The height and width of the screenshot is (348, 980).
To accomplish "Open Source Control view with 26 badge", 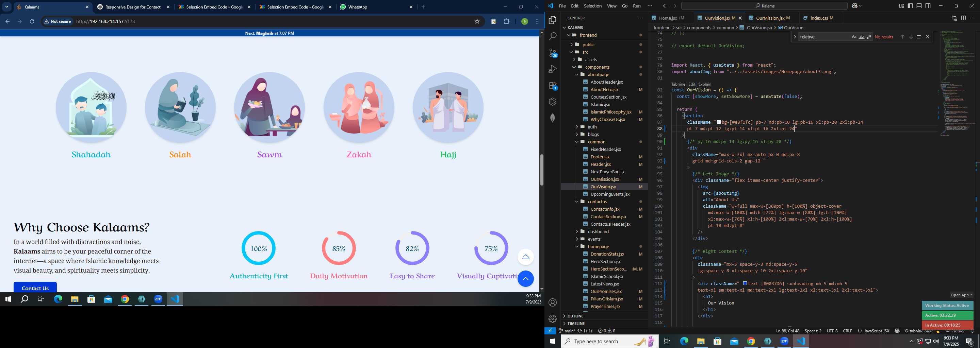I will (553, 53).
